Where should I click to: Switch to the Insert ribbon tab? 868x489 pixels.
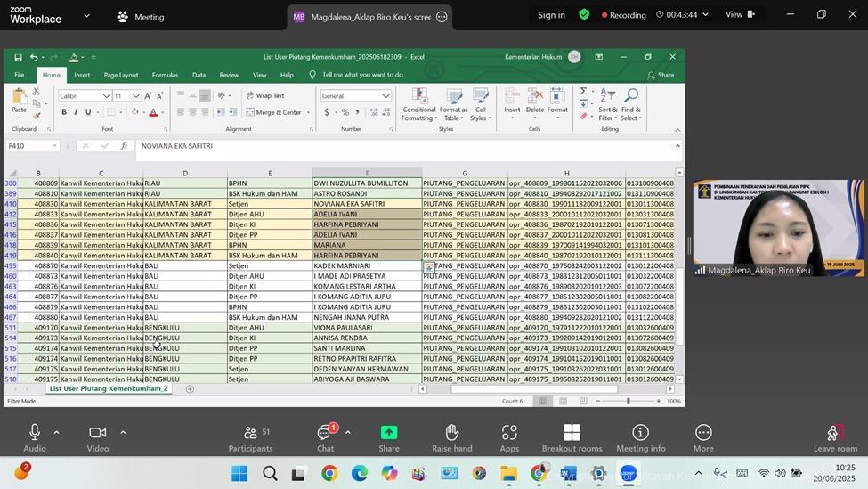click(x=82, y=75)
